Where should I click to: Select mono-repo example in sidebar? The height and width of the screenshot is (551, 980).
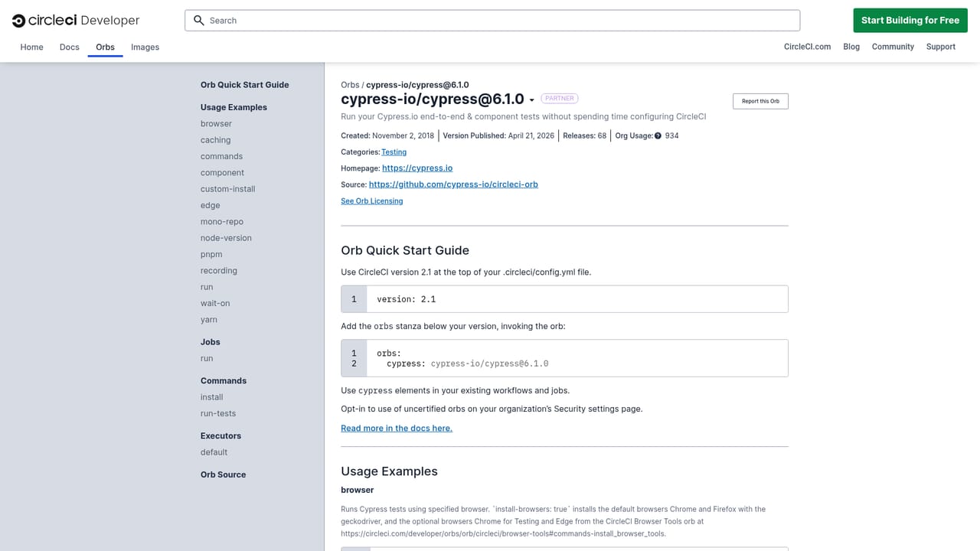tap(222, 222)
